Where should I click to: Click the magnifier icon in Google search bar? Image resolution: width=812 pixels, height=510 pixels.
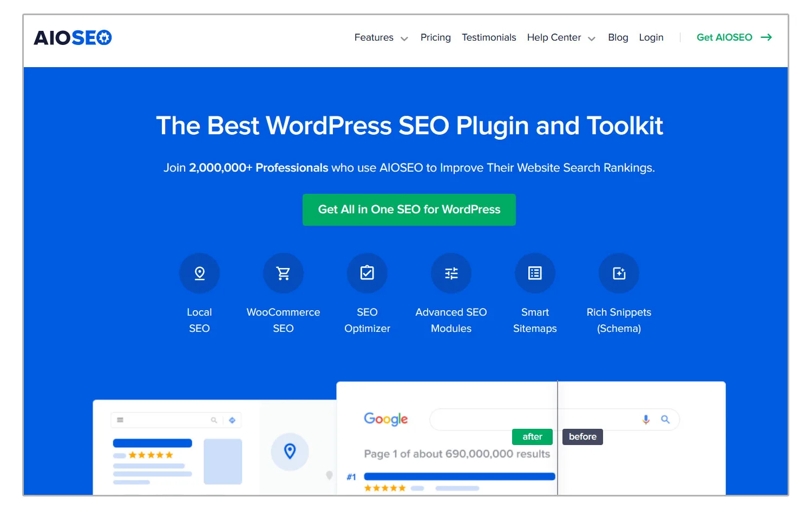(665, 420)
